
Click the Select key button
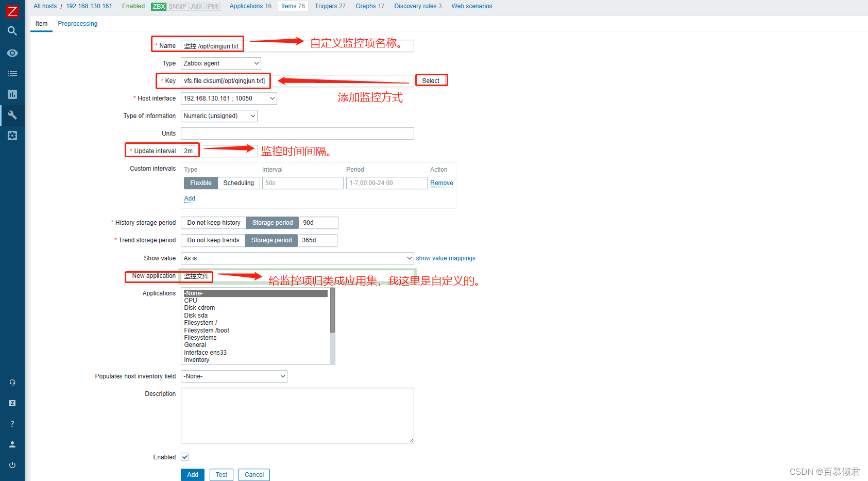431,81
